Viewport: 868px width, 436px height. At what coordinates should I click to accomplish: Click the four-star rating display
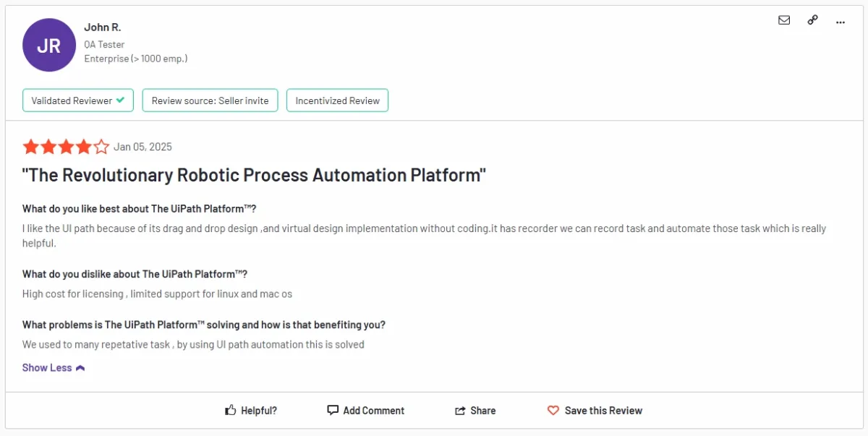coord(66,147)
